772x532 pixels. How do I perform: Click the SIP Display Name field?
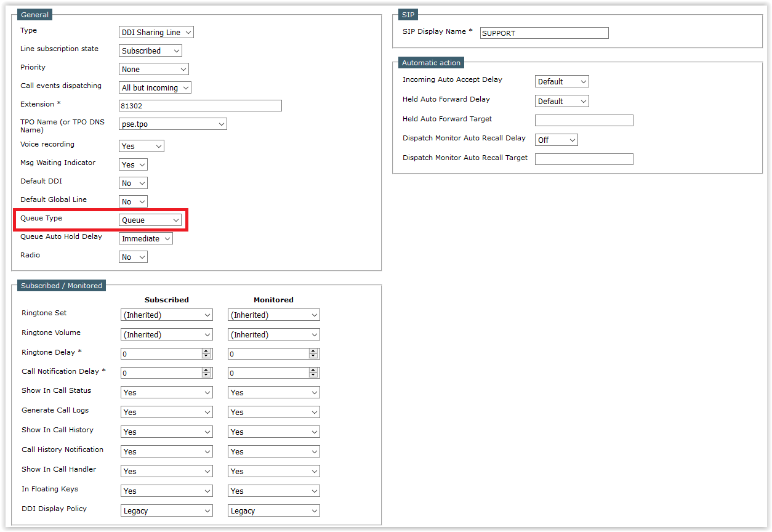click(x=544, y=33)
